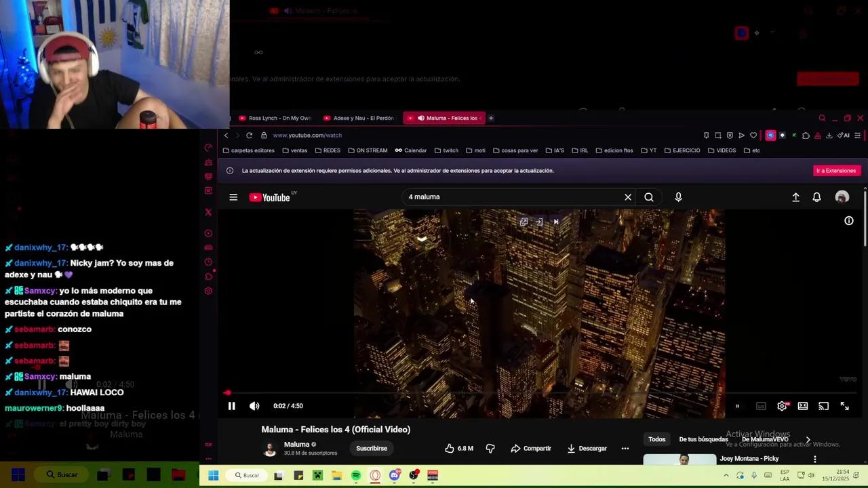868x488 pixels.
Task: Open the twitch bookmark folder
Action: click(447, 150)
